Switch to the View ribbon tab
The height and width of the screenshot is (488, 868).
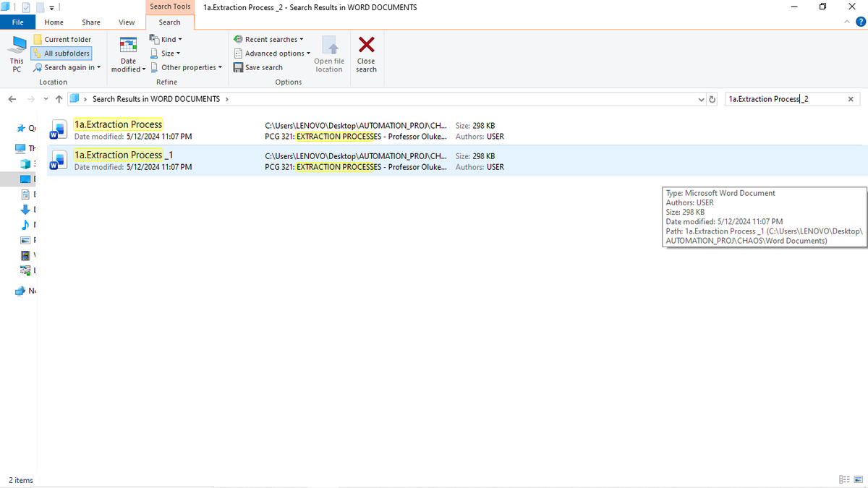pyautogui.click(x=127, y=22)
